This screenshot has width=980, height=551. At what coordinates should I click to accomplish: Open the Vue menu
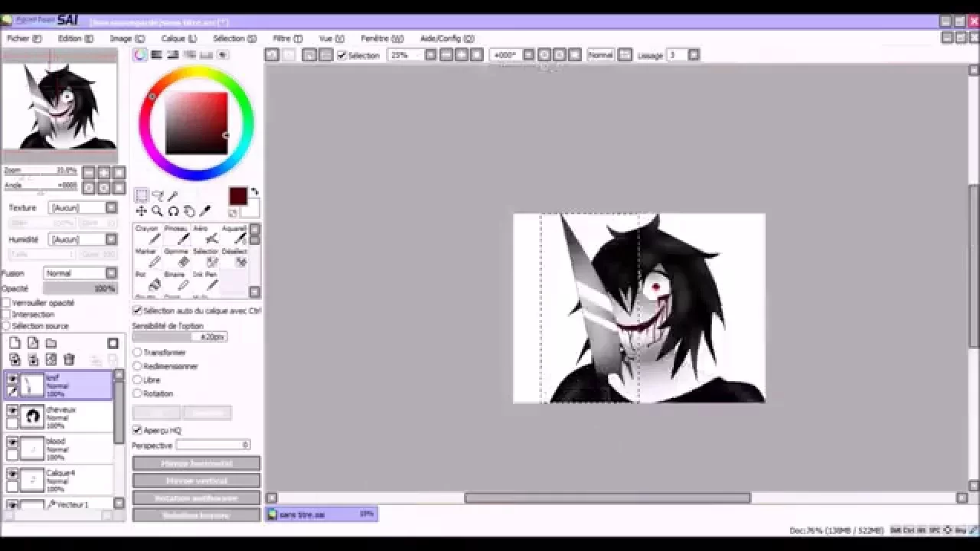pos(332,38)
